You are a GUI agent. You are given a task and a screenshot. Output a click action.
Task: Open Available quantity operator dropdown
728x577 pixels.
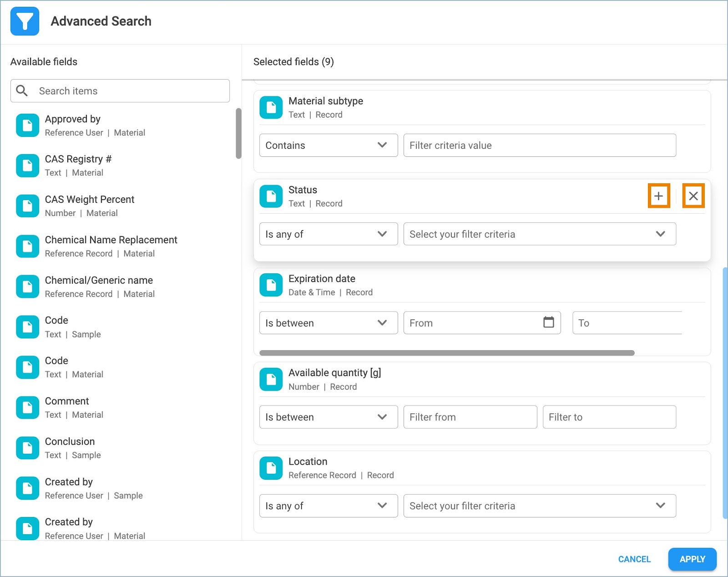[x=328, y=417]
